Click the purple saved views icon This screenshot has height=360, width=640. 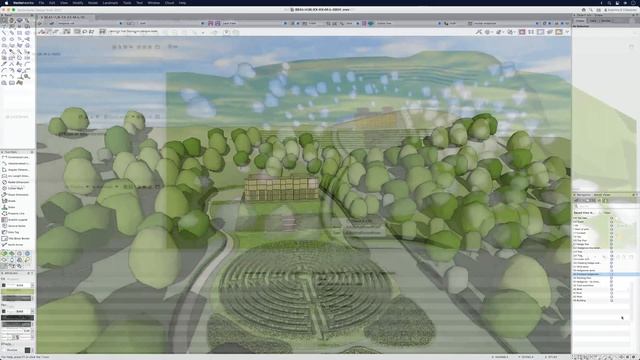click(211, 23)
